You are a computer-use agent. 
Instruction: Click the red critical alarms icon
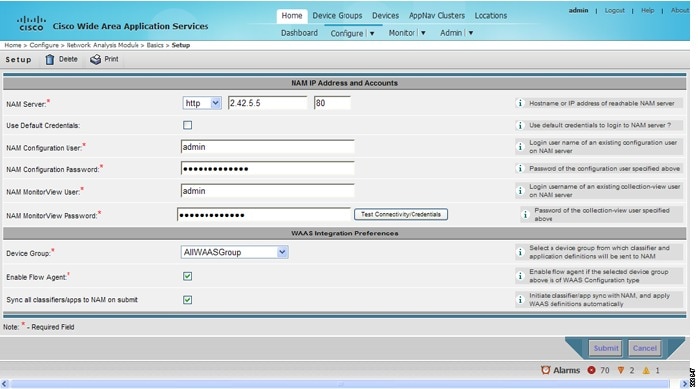point(591,370)
